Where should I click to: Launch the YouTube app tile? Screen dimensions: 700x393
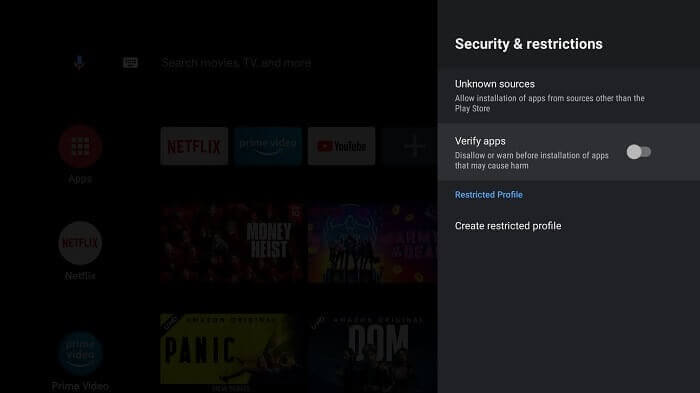pos(342,146)
